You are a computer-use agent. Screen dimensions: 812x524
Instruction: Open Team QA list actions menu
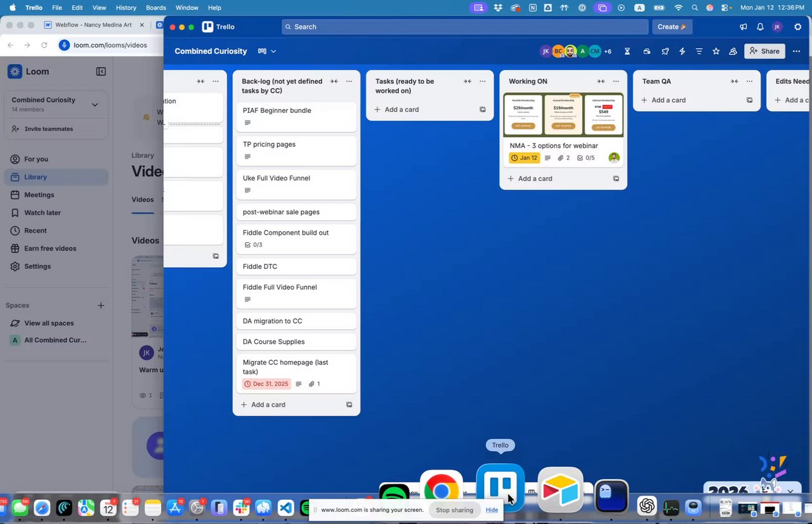click(749, 81)
